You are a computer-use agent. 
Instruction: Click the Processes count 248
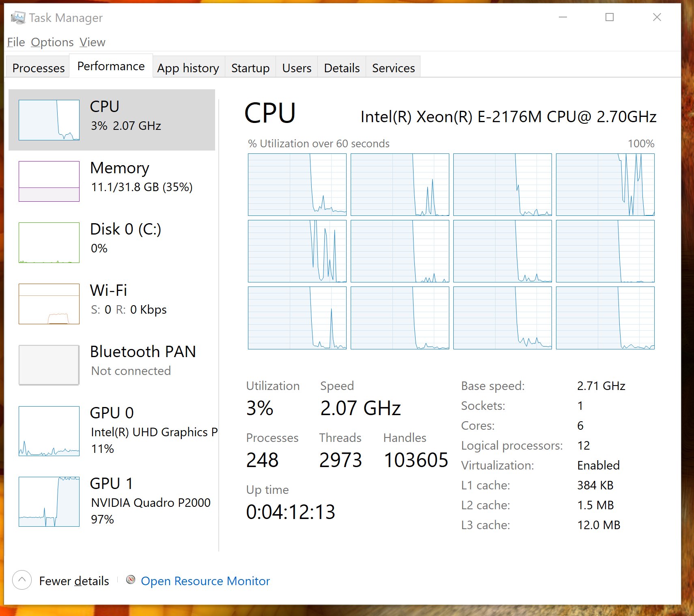pyautogui.click(x=262, y=460)
